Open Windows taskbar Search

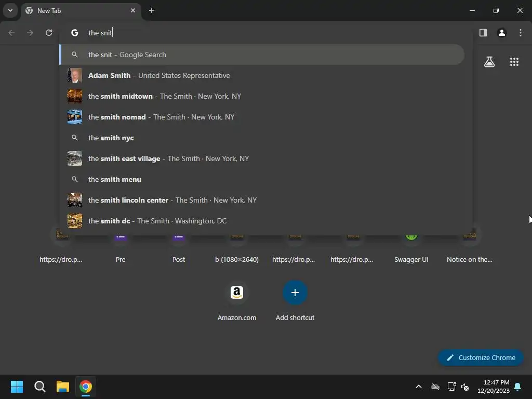point(39,387)
